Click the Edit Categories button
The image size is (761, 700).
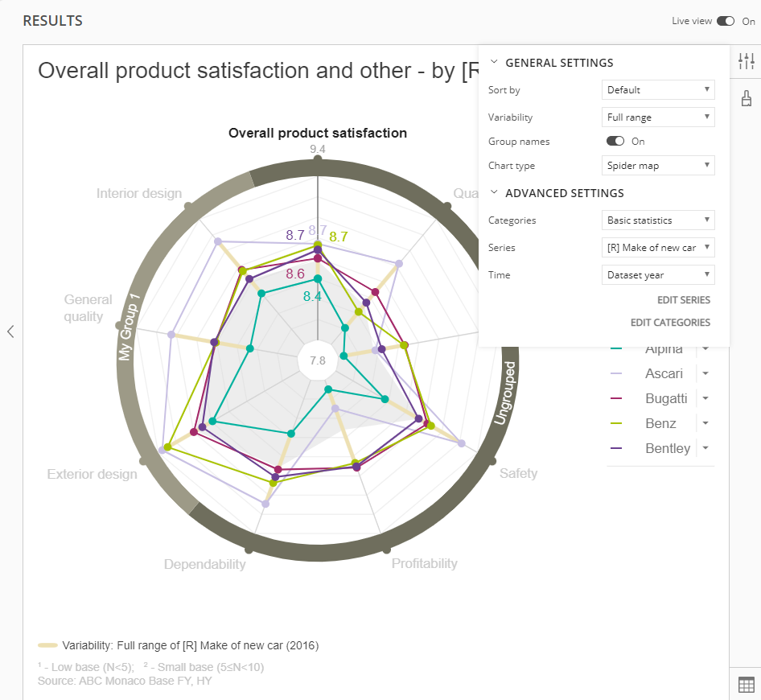tap(670, 323)
